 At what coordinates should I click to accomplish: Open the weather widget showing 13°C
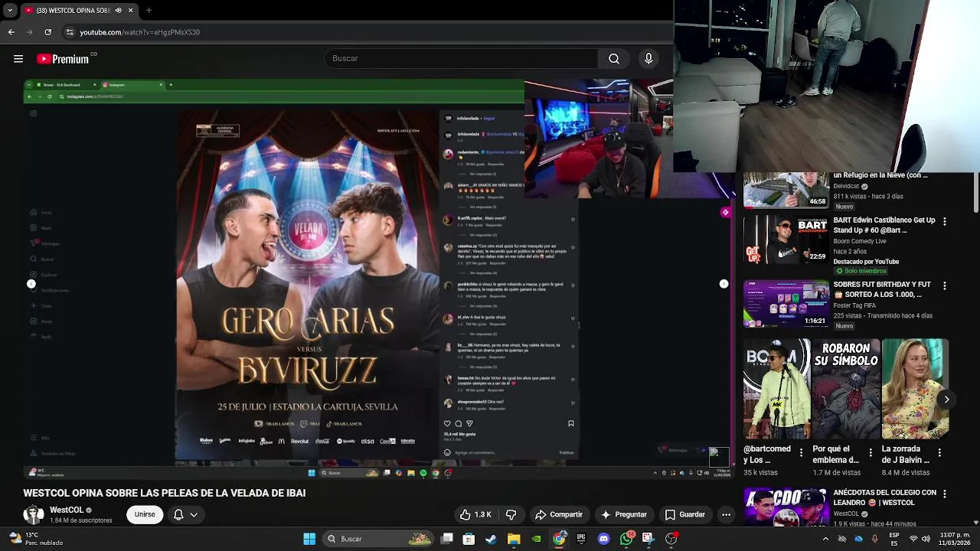pos(34,539)
